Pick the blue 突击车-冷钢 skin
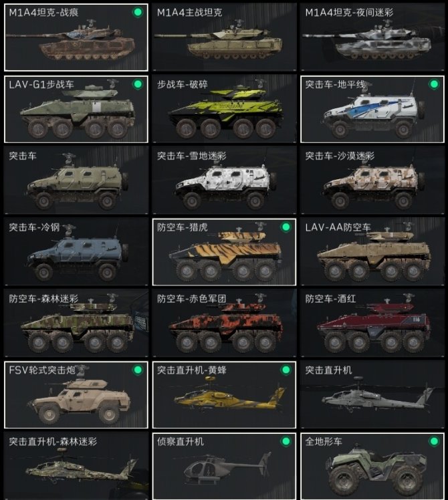The width and height of the screenshot is (448, 500). [76, 252]
